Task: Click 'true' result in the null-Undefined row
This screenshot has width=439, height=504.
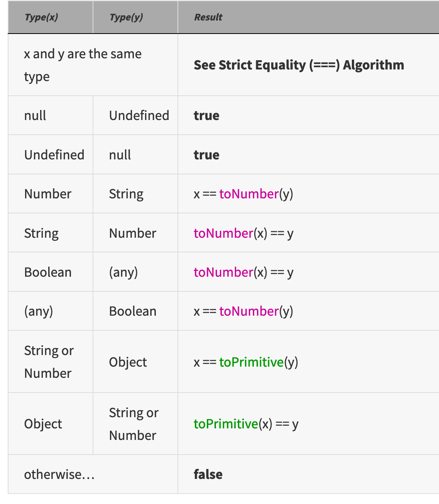Action: pos(206,115)
